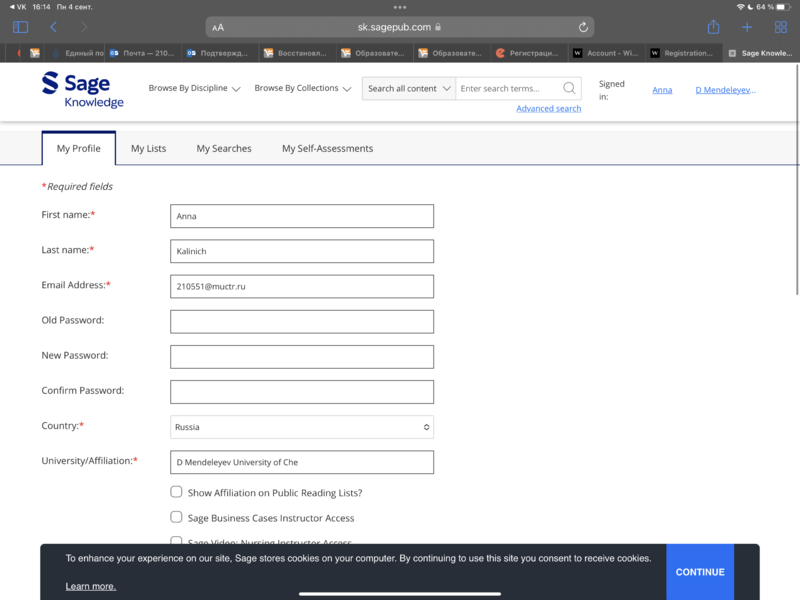Switch to the My Searches tab
Screen dimensions: 800x600
click(224, 148)
